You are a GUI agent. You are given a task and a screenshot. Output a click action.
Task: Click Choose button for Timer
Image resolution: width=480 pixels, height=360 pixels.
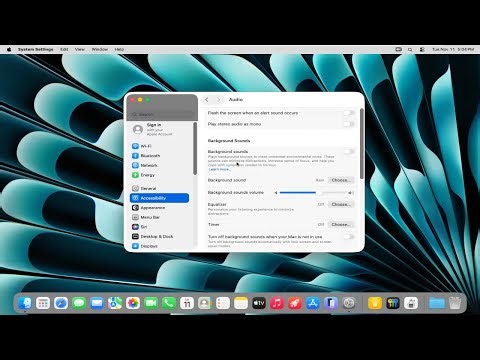click(x=341, y=224)
